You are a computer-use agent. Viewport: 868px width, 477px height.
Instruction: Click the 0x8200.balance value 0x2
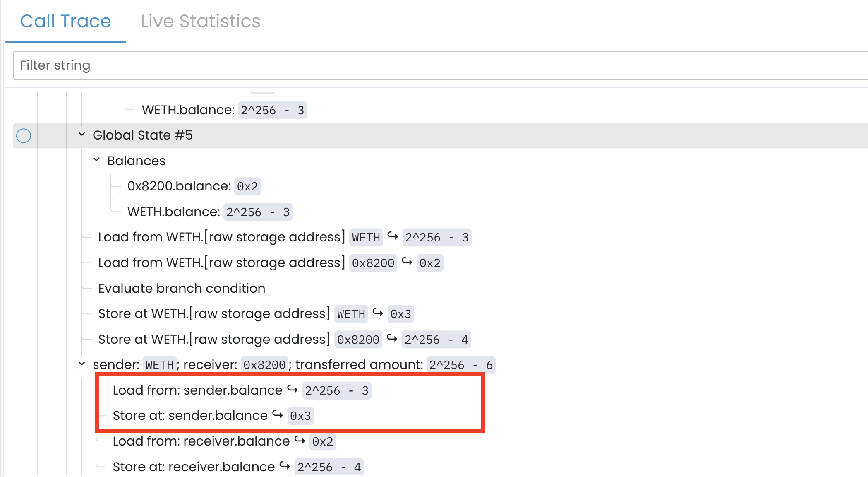[x=247, y=187]
